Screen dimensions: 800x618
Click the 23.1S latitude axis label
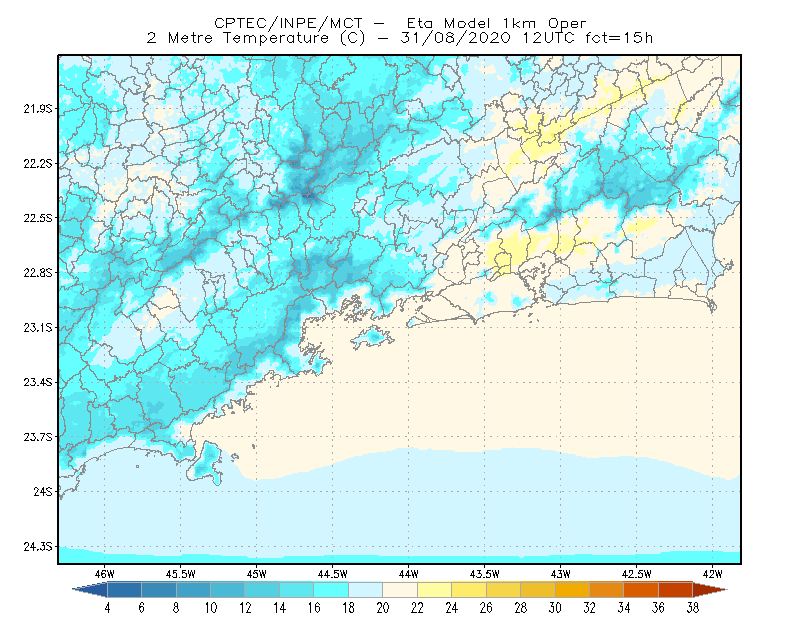click(38, 328)
